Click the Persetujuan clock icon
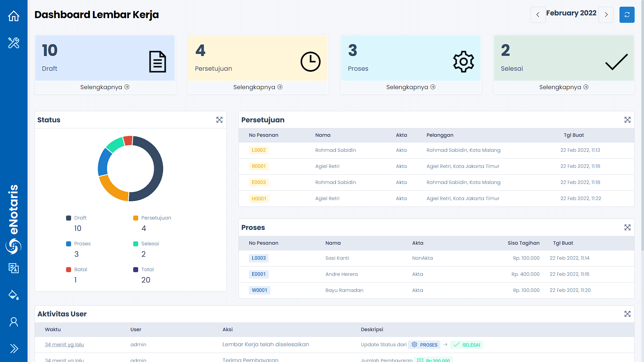This screenshot has width=644, height=362. pos(311,62)
